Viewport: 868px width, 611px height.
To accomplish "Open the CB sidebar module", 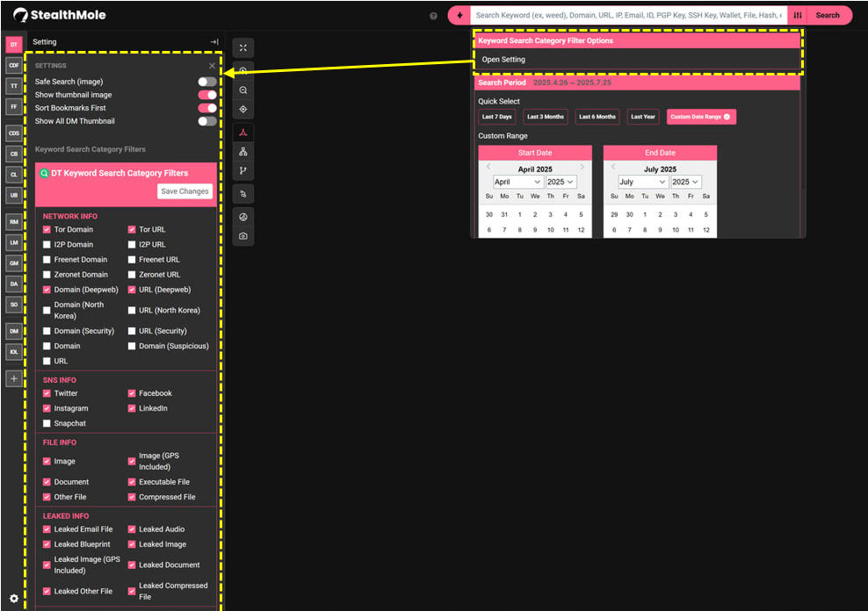I will (x=14, y=154).
